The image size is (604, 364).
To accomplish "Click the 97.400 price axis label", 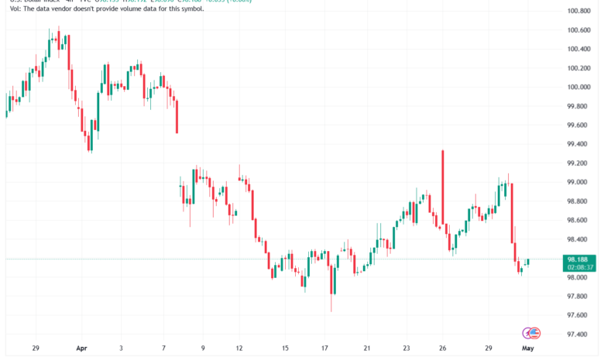I will click(578, 335).
